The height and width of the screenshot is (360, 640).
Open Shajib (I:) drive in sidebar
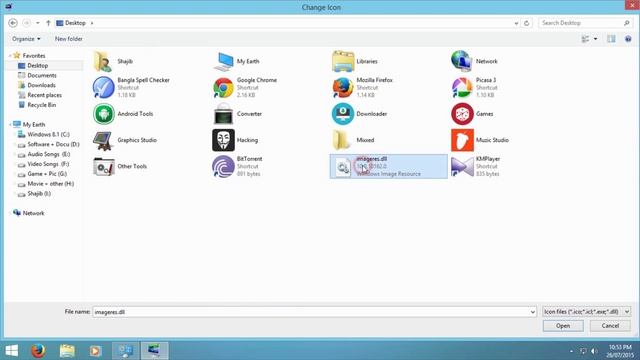pos(39,193)
